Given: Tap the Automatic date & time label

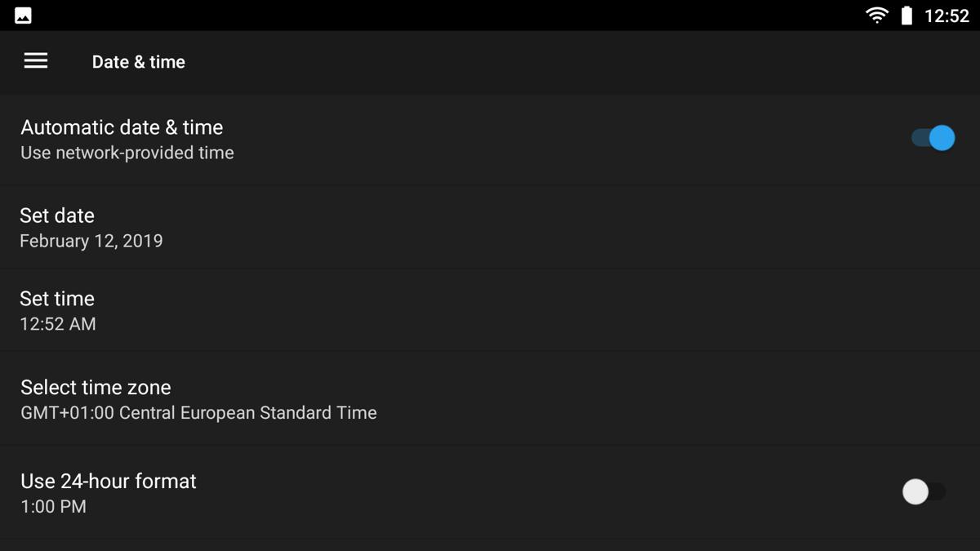Looking at the screenshot, I should (122, 127).
